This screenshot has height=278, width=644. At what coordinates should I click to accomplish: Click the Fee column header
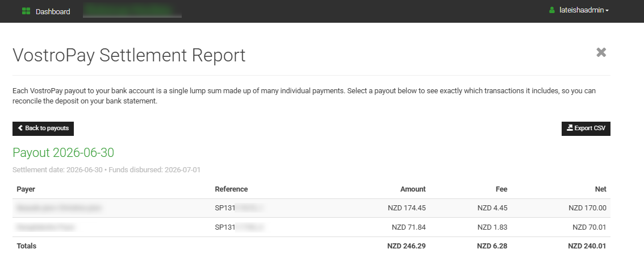(501, 189)
